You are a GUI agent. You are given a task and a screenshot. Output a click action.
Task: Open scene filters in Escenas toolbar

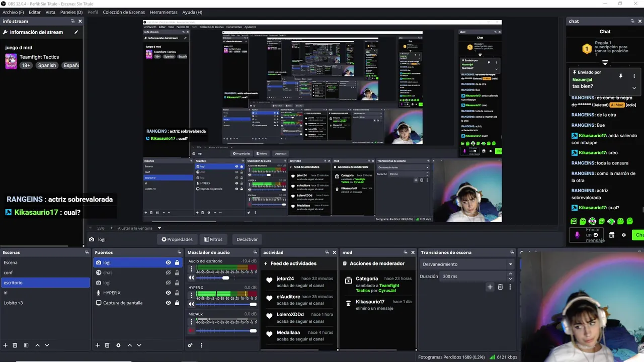point(26,345)
